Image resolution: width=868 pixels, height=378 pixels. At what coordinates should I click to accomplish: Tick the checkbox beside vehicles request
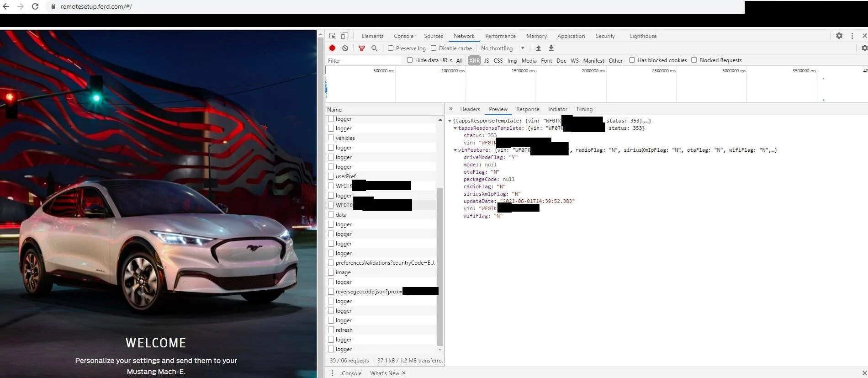pos(331,138)
